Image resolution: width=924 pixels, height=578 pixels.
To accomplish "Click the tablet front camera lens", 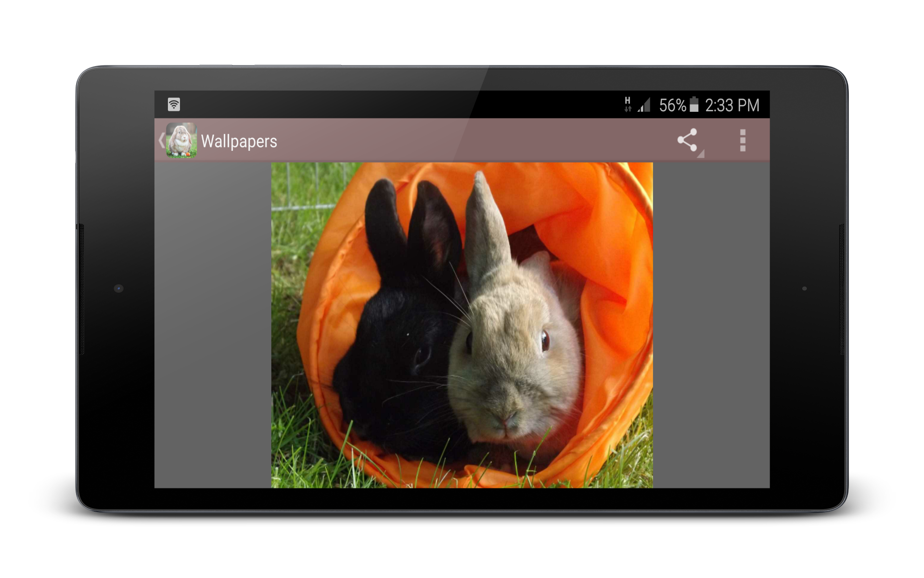I will pyautogui.click(x=119, y=289).
